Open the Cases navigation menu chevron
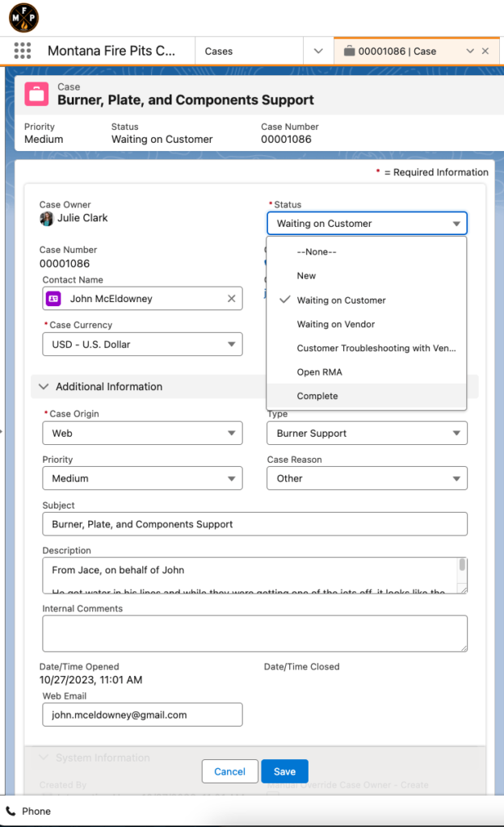 (318, 51)
